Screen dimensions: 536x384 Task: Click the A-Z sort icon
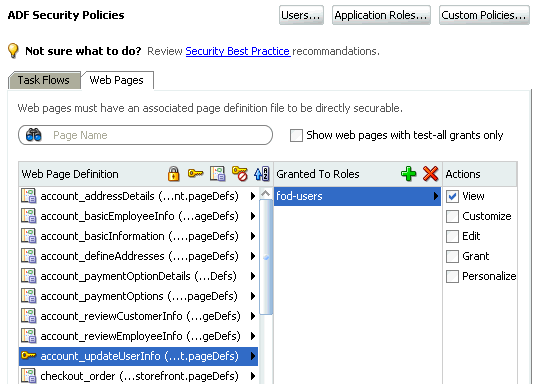pyautogui.click(x=262, y=174)
